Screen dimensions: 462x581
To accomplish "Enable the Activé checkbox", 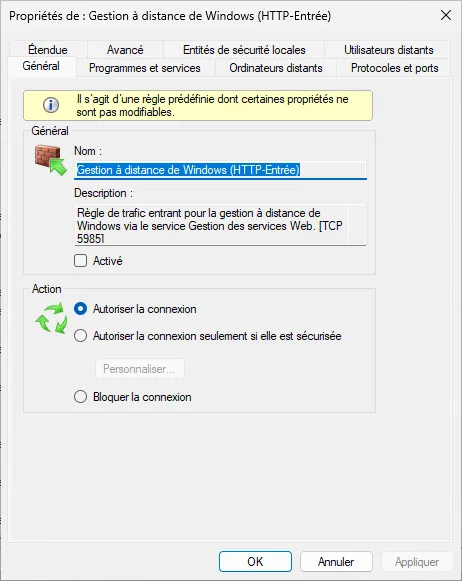I will [80, 260].
